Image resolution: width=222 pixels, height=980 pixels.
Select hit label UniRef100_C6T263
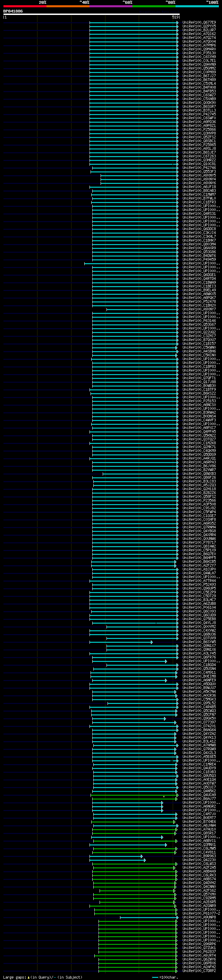click(x=199, y=156)
